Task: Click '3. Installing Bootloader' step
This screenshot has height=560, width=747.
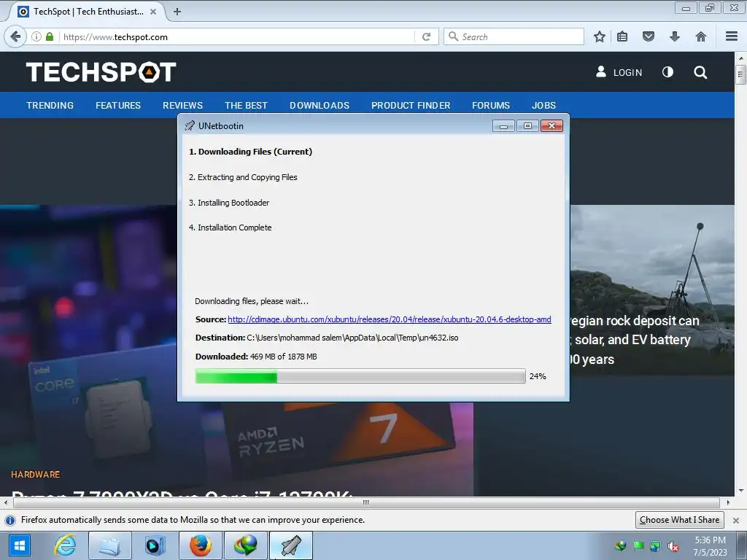Action: click(x=229, y=203)
